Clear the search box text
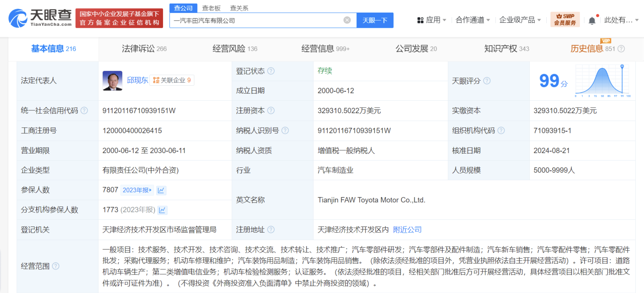The image size is (644, 293). click(x=347, y=20)
